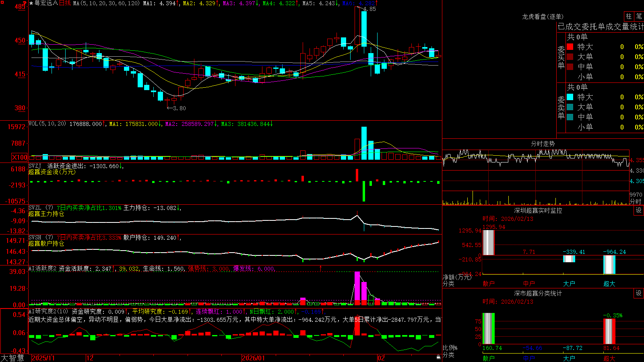Screen dimensions: 644x362
Task: Open 设 settings for 深市超赢分类统计
Action: click(x=639, y=293)
